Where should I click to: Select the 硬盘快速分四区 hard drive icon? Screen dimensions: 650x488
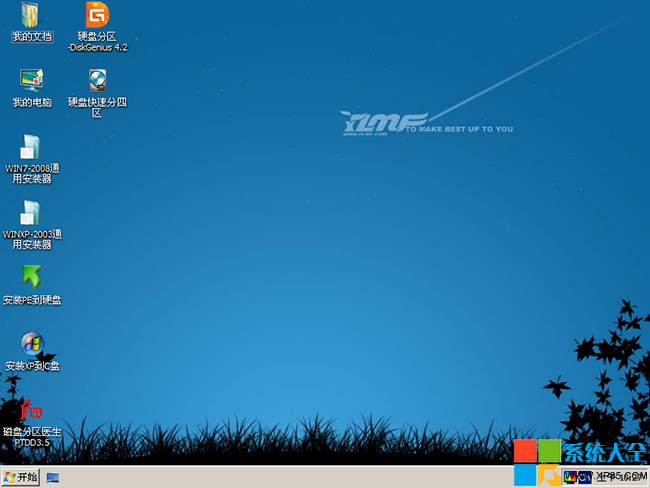[x=97, y=80]
